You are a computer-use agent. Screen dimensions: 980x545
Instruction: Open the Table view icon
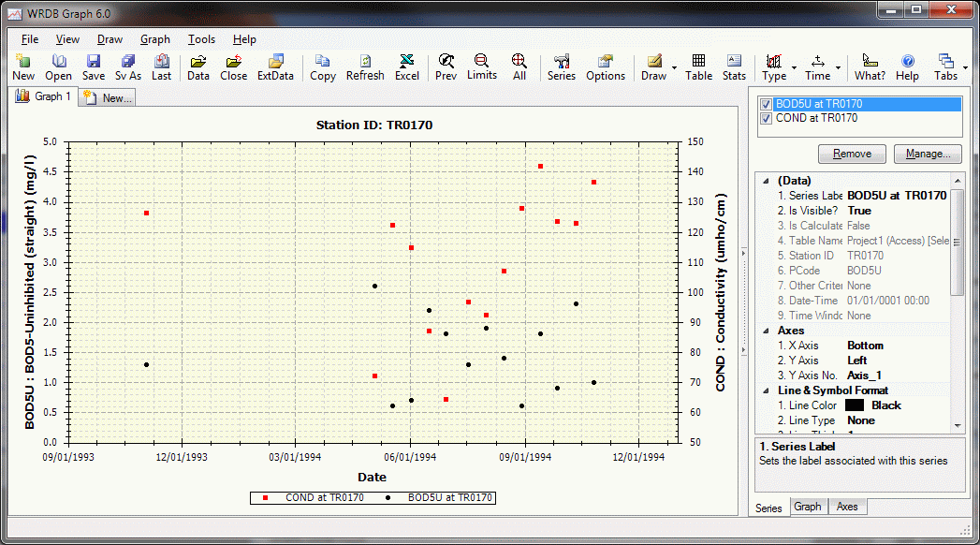698,66
